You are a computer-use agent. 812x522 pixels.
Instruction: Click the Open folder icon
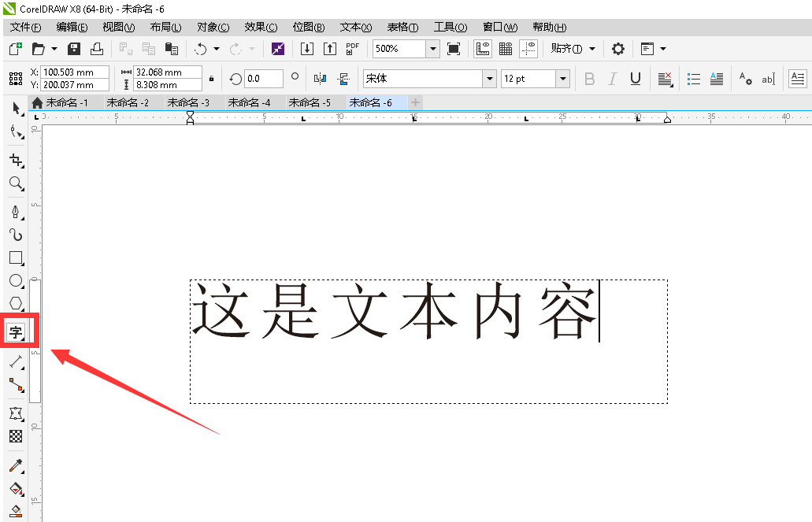(39, 49)
